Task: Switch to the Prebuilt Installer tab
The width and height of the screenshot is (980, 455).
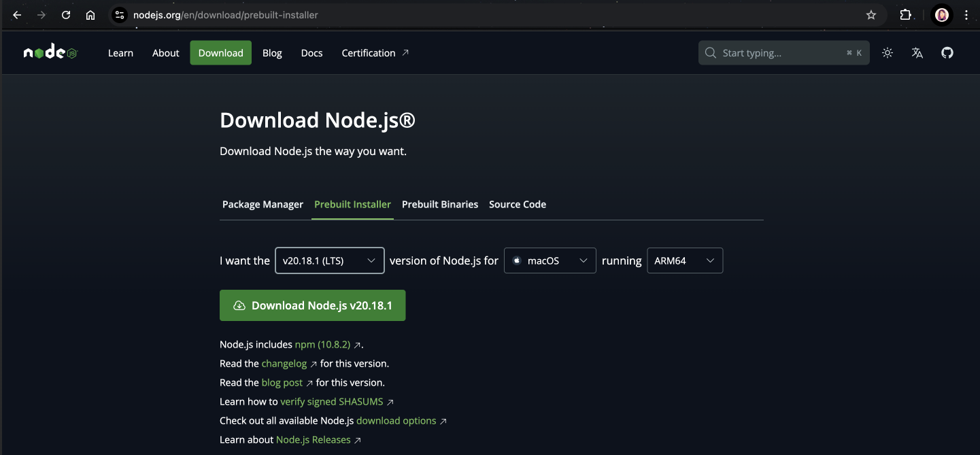Action: coord(352,205)
